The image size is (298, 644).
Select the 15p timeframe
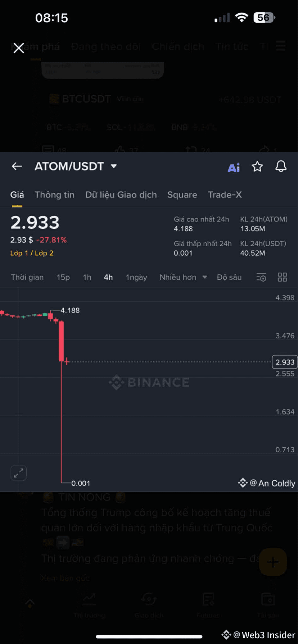63,277
